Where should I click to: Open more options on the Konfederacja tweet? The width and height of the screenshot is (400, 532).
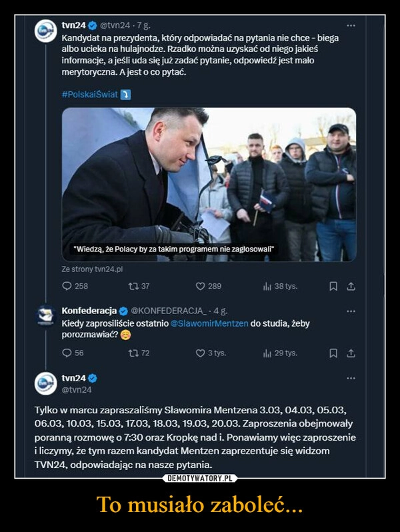pos(351,311)
